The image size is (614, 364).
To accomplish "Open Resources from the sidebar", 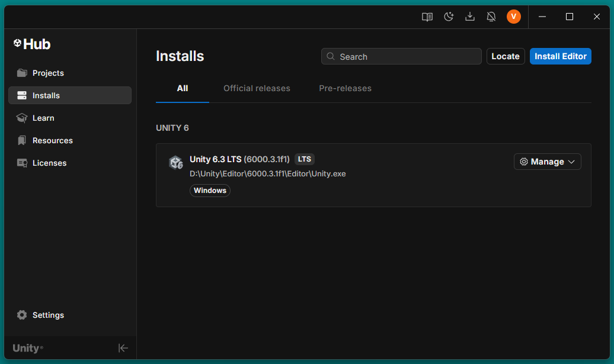I will (52, 140).
